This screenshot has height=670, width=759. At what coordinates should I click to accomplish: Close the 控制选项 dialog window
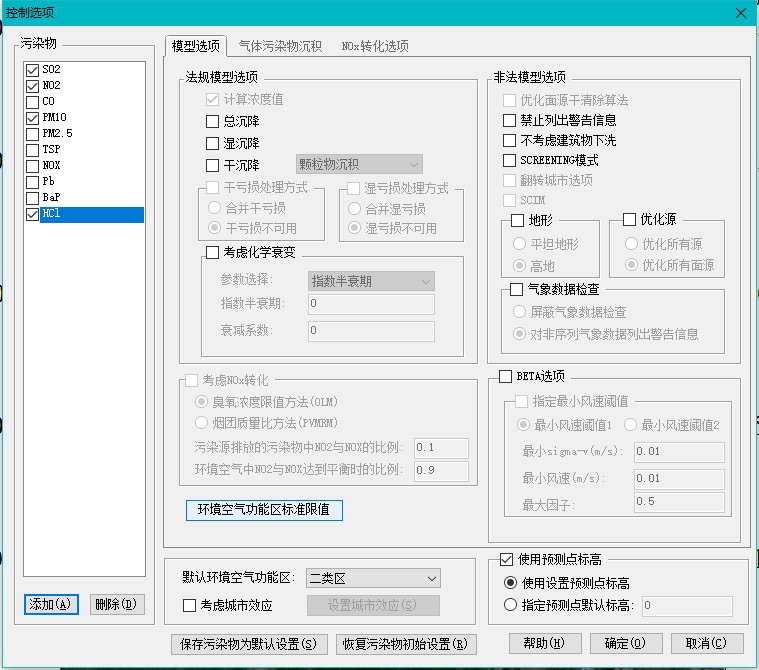[741, 12]
